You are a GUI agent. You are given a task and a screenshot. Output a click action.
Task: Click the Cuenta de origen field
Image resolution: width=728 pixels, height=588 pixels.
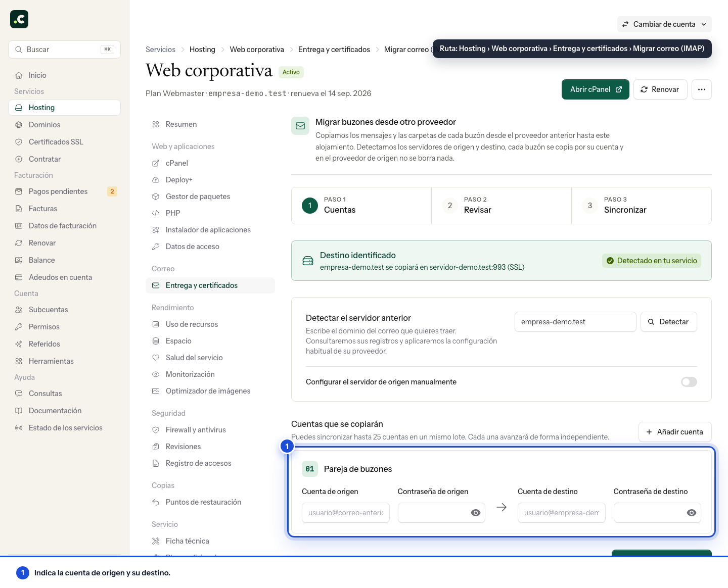346,513
